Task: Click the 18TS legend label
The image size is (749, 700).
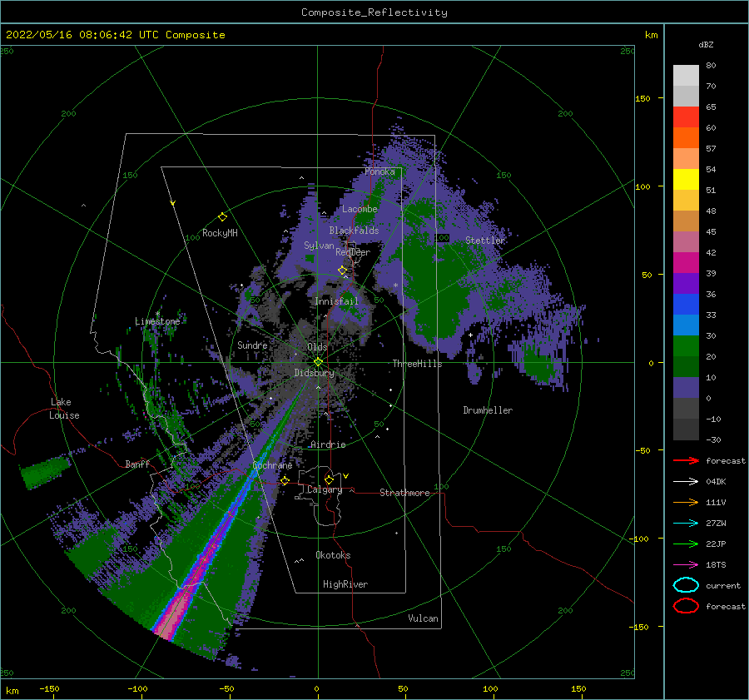Action: [716, 565]
